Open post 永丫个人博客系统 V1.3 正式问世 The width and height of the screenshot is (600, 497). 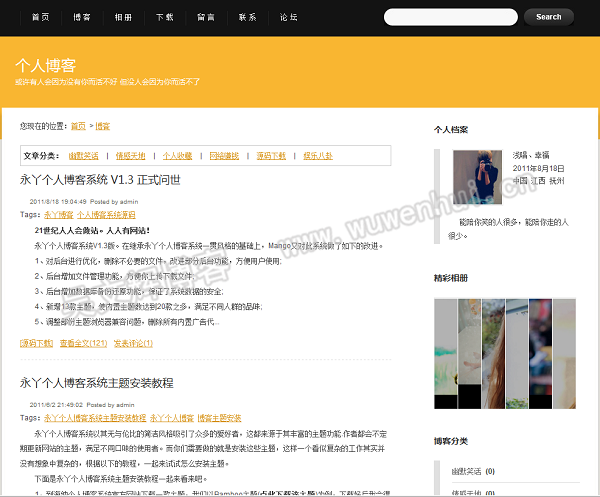[100, 180]
